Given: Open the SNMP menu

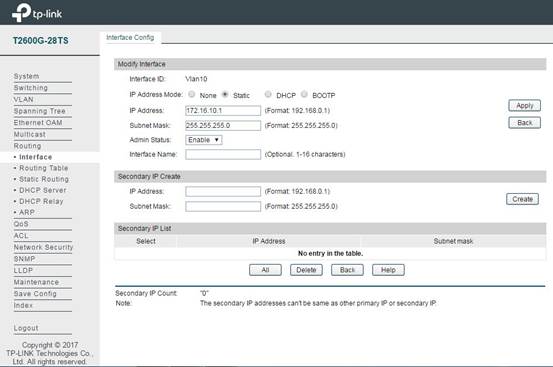Looking at the screenshot, I should click(24, 259).
